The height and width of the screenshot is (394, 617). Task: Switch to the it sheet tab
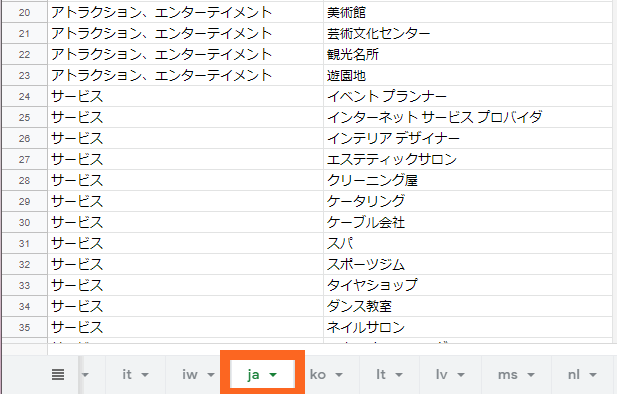point(135,374)
